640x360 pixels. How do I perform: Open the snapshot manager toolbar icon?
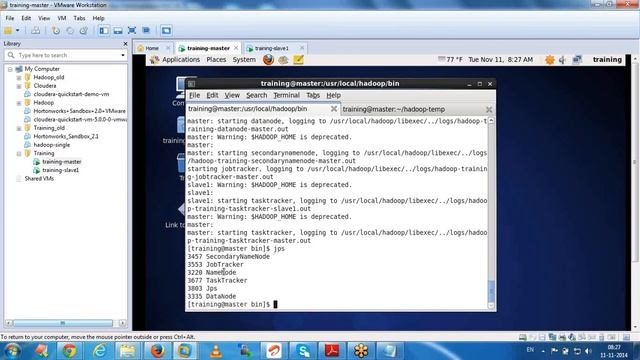pos(84,31)
